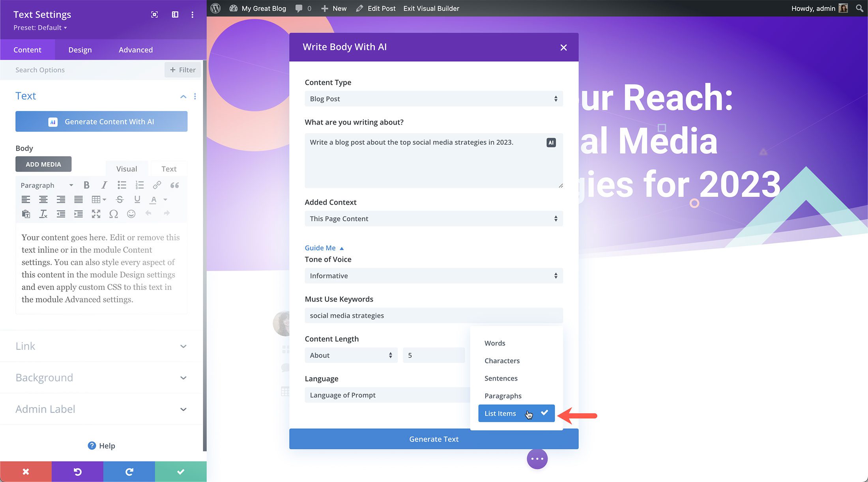Click Generate Text button

[433, 439]
